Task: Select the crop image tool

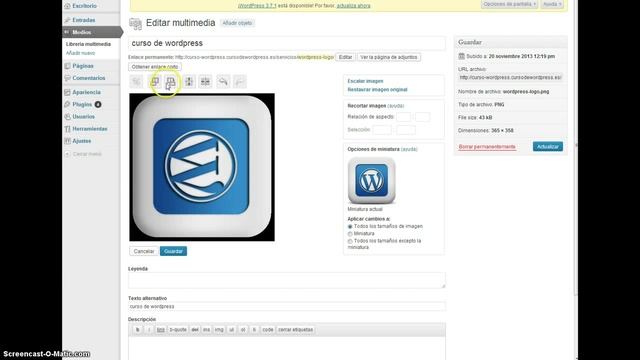Action: [136, 82]
